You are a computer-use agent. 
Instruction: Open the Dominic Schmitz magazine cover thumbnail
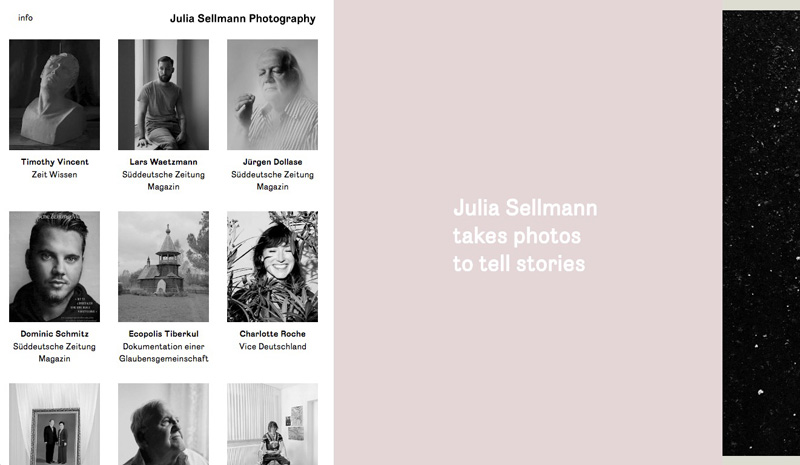click(55, 266)
